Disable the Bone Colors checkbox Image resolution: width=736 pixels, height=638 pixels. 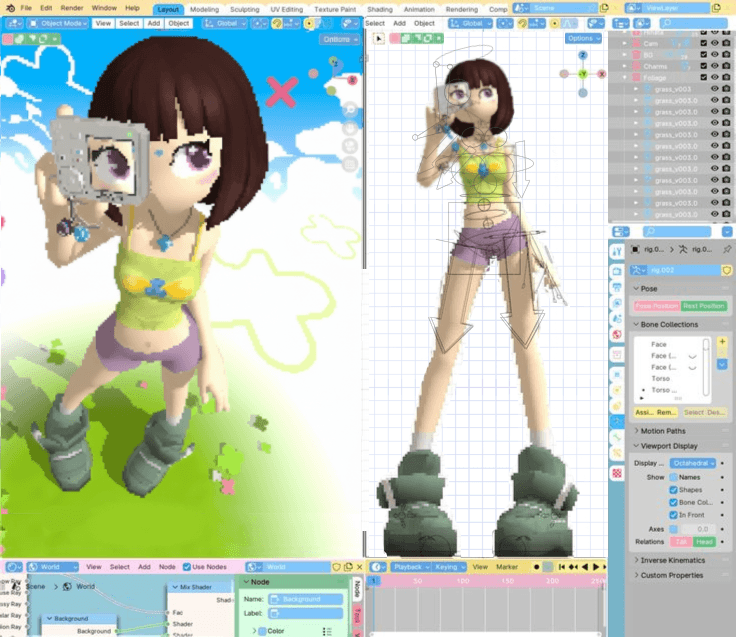[x=674, y=502]
